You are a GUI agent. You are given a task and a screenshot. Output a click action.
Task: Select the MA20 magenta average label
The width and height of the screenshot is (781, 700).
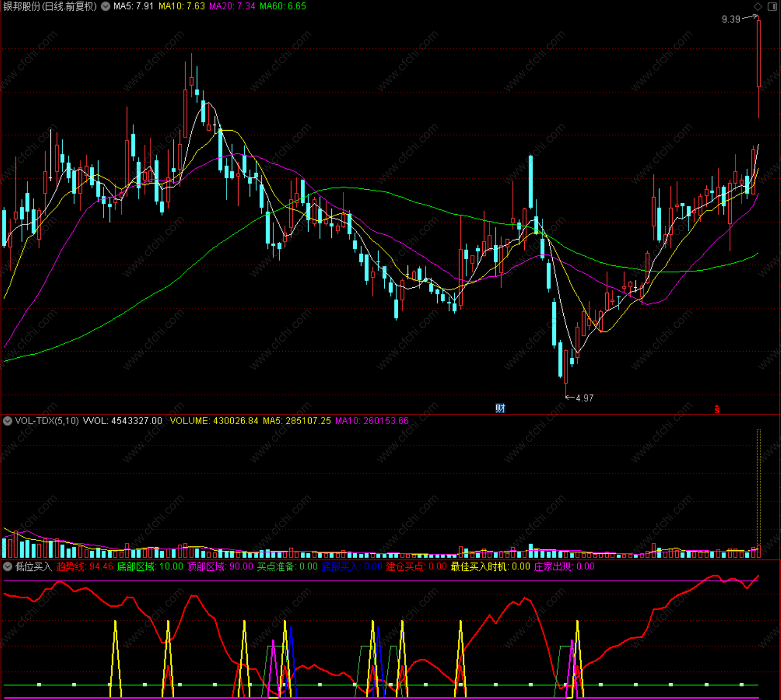[232, 6]
